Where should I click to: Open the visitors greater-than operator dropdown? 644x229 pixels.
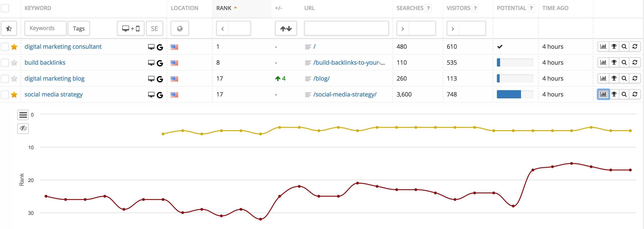click(x=453, y=28)
